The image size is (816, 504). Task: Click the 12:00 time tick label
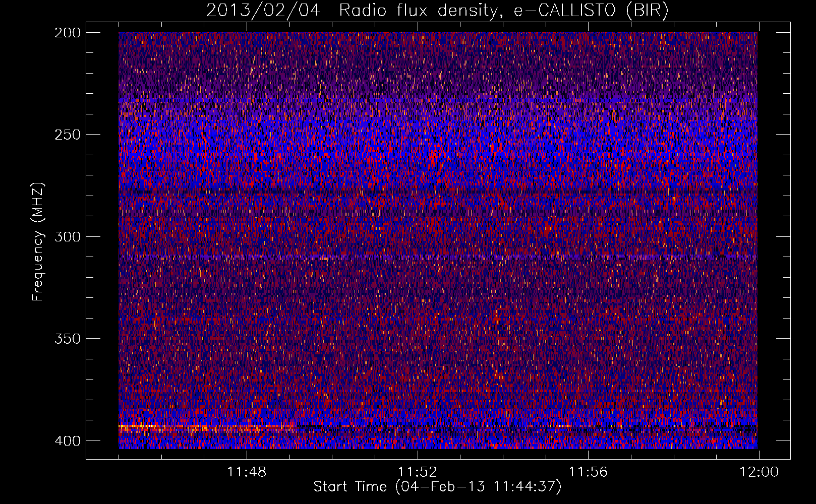[759, 472]
